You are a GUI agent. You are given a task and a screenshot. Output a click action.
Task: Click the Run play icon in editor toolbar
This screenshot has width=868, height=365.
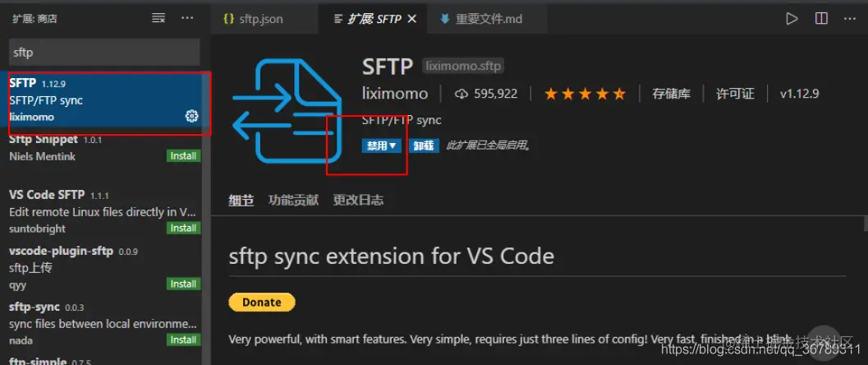click(x=792, y=19)
